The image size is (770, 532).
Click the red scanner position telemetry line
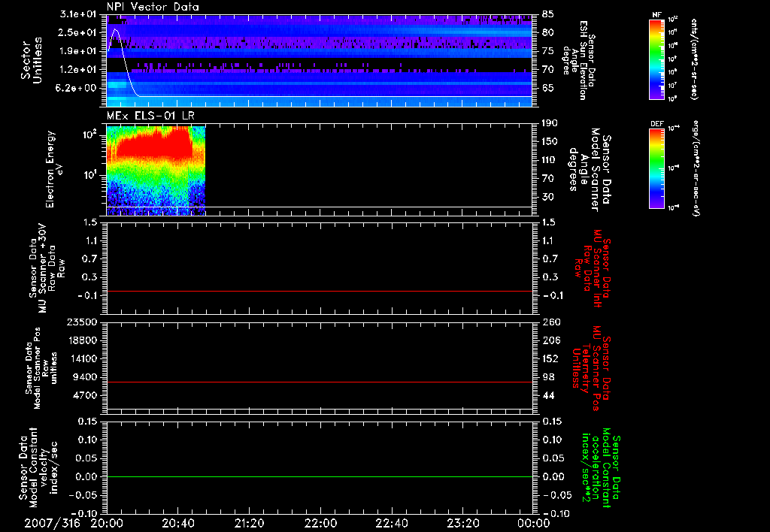[319, 382]
